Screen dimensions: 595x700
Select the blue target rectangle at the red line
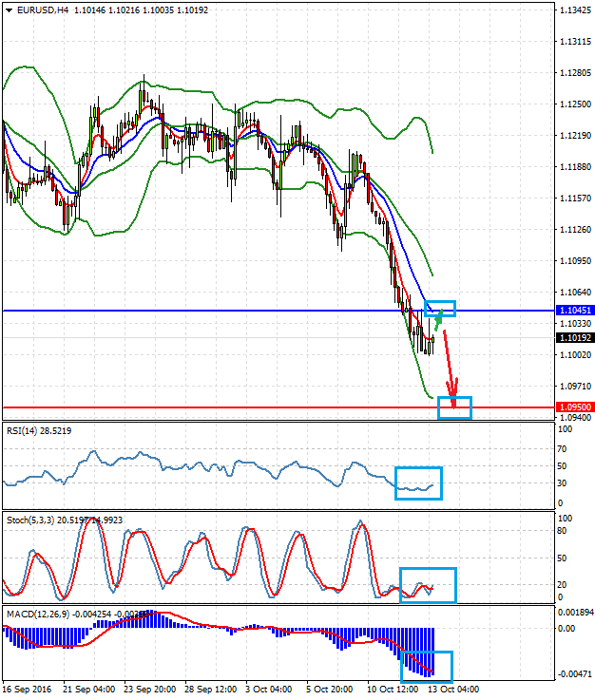pyautogui.click(x=454, y=407)
